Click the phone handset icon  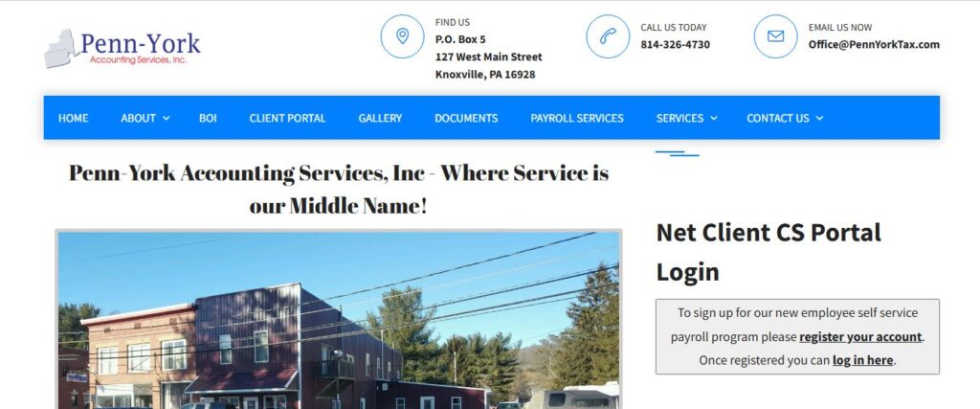click(608, 36)
